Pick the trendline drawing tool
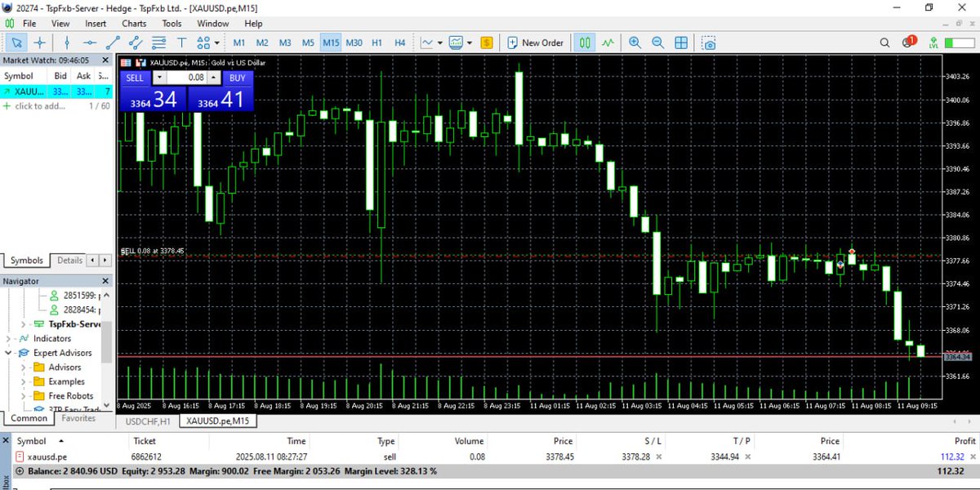980x490 pixels. click(x=113, y=42)
